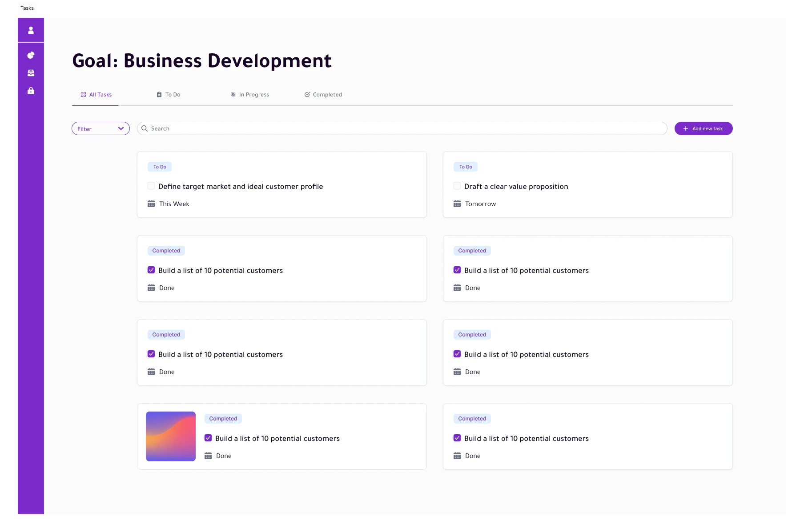The width and height of the screenshot is (804, 532).
Task: Open the user profile sidebar icon
Action: 31,30
